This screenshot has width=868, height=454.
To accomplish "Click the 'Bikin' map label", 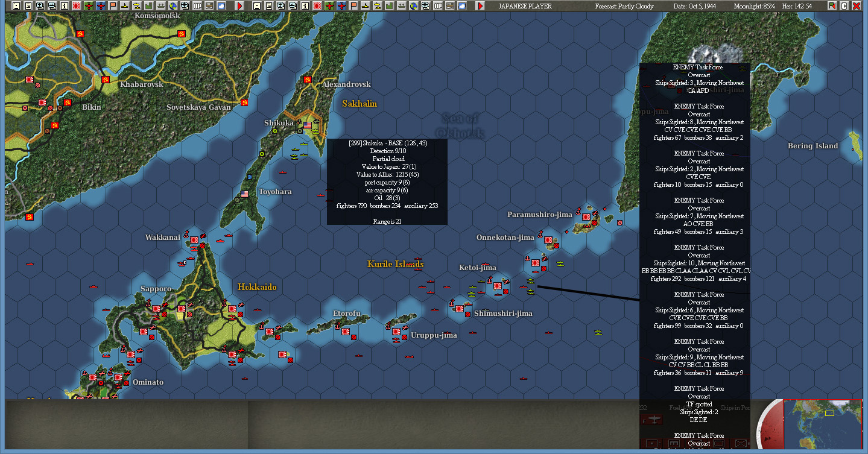I will tap(92, 107).
